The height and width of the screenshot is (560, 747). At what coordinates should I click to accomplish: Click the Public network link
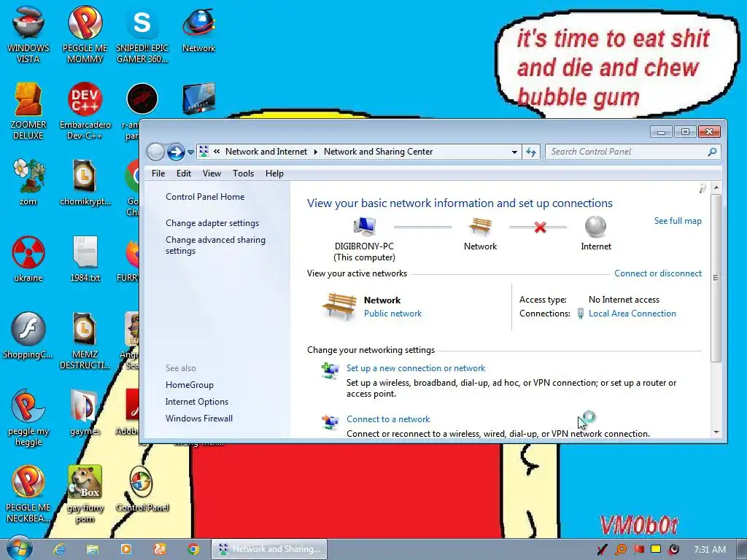(x=392, y=314)
